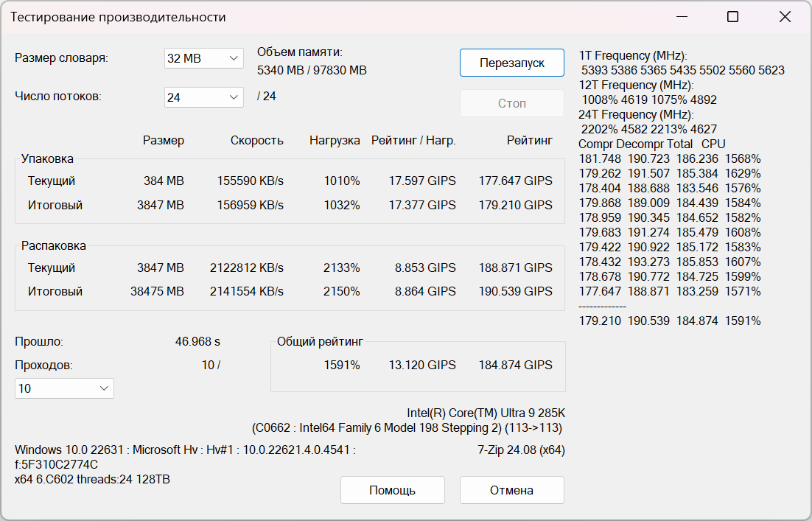Open the dictionary size dropdown showing 32 MB
The width and height of the screenshot is (812, 521).
[x=203, y=58]
